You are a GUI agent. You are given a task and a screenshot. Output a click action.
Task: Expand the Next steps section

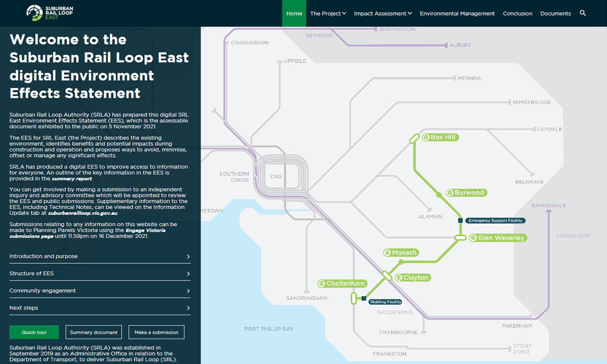click(100, 308)
